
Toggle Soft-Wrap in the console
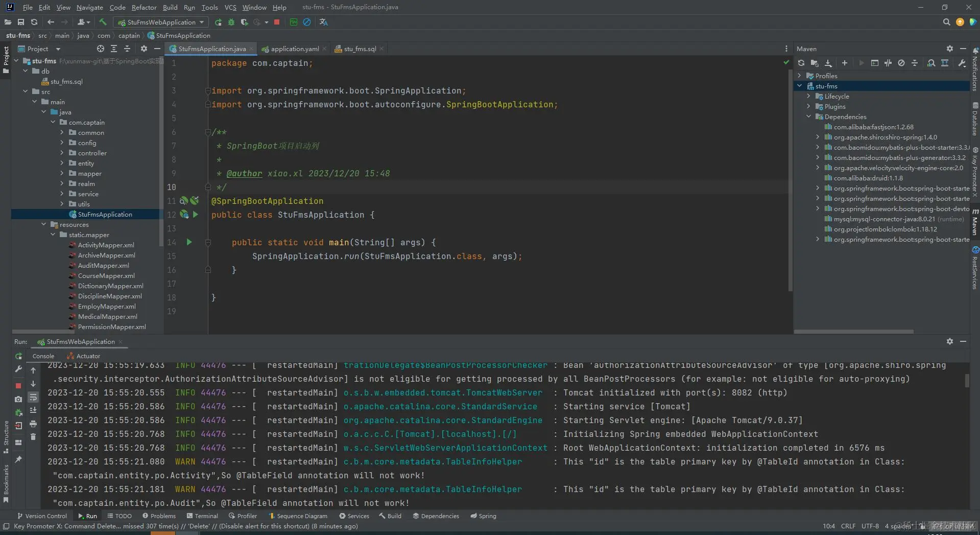click(33, 397)
